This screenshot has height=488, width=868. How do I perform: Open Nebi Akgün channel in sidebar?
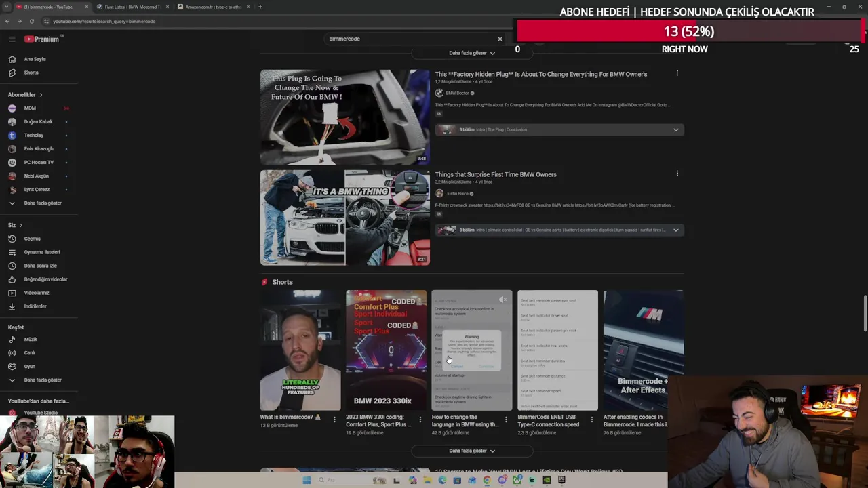coord(36,176)
